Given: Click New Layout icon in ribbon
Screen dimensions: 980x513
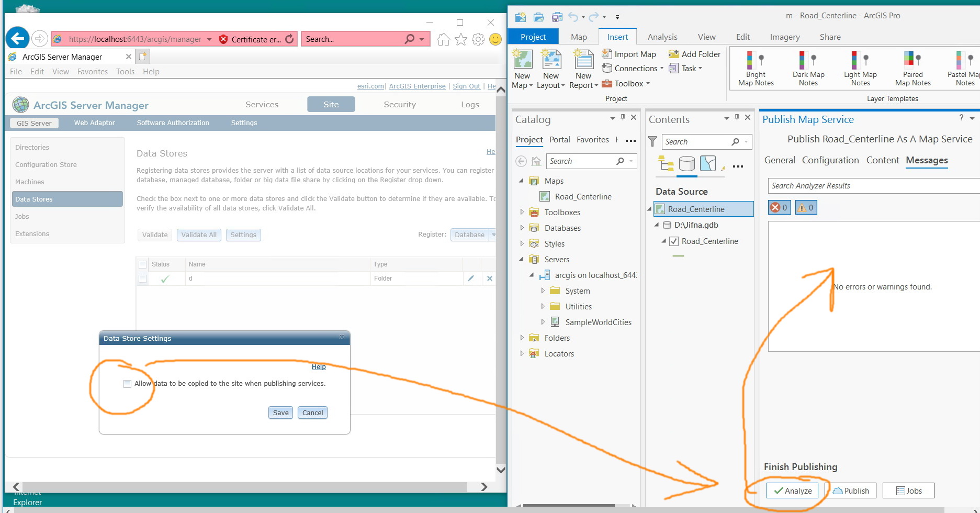Looking at the screenshot, I should point(551,59).
